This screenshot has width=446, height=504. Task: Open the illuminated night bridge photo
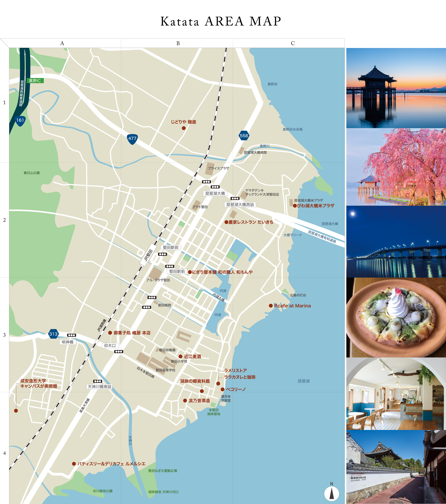click(x=396, y=242)
